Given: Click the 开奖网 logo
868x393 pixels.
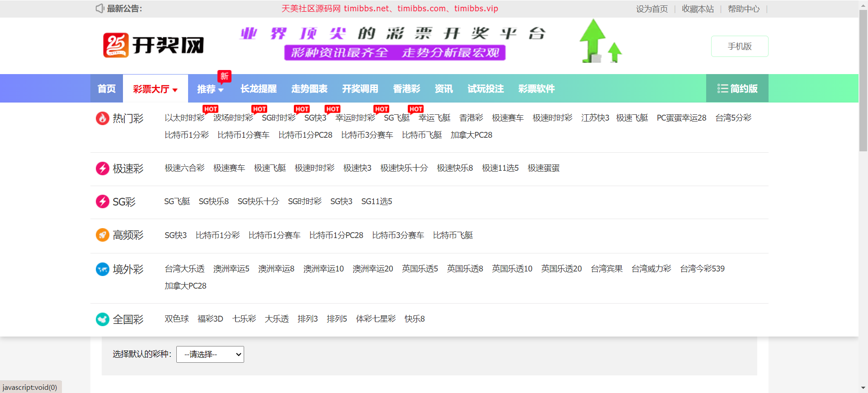Looking at the screenshot, I should [153, 45].
